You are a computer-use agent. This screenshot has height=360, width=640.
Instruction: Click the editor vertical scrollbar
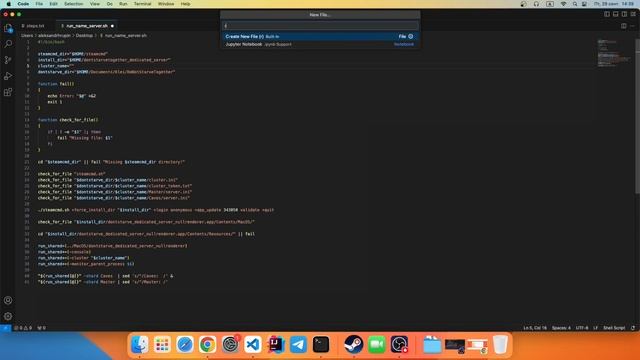click(637, 116)
